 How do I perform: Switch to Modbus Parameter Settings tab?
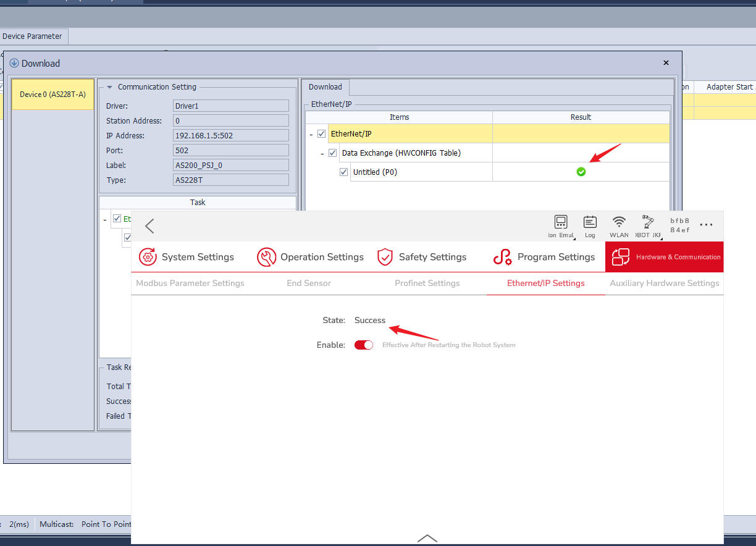click(190, 283)
